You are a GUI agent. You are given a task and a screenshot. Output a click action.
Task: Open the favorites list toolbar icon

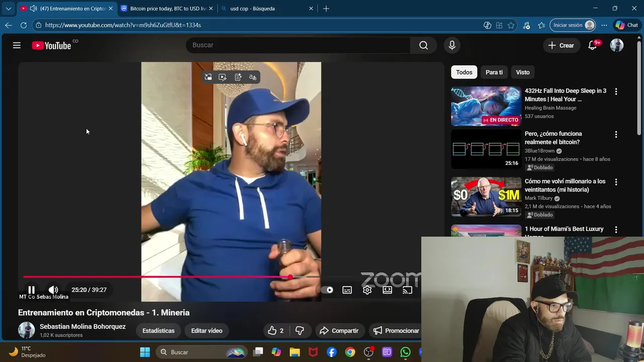tap(541, 25)
